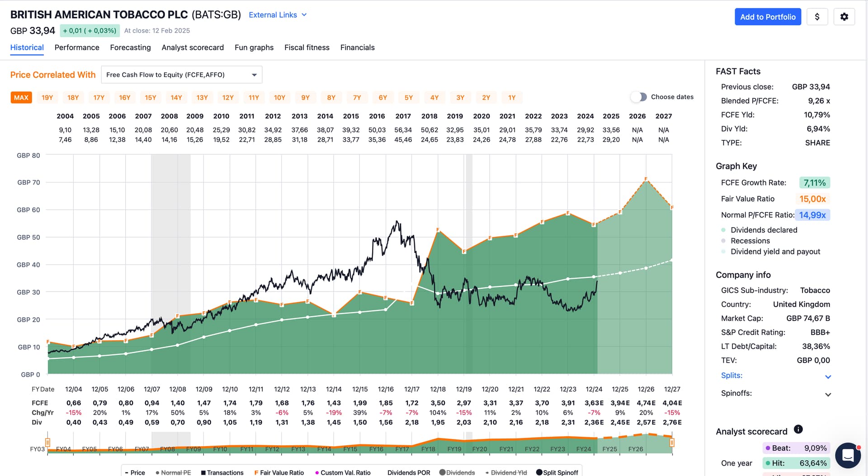
Task: Select the 10Y time range
Action: [x=279, y=97]
